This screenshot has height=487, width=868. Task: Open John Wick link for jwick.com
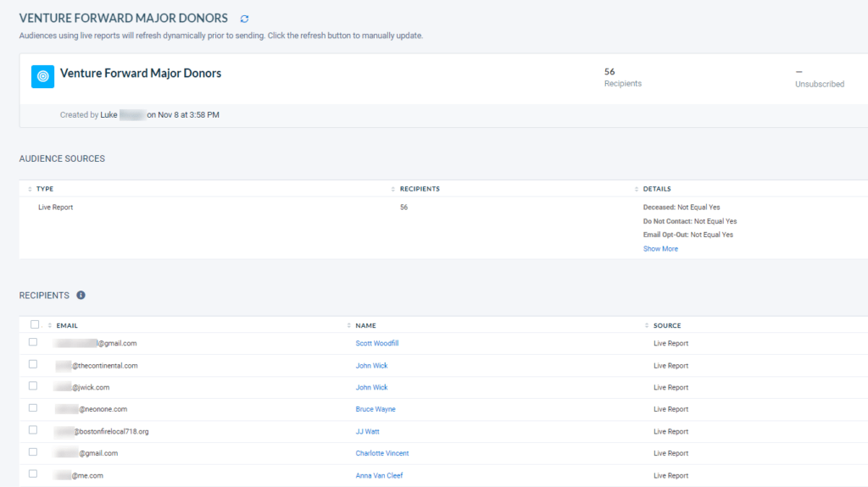tap(371, 387)
